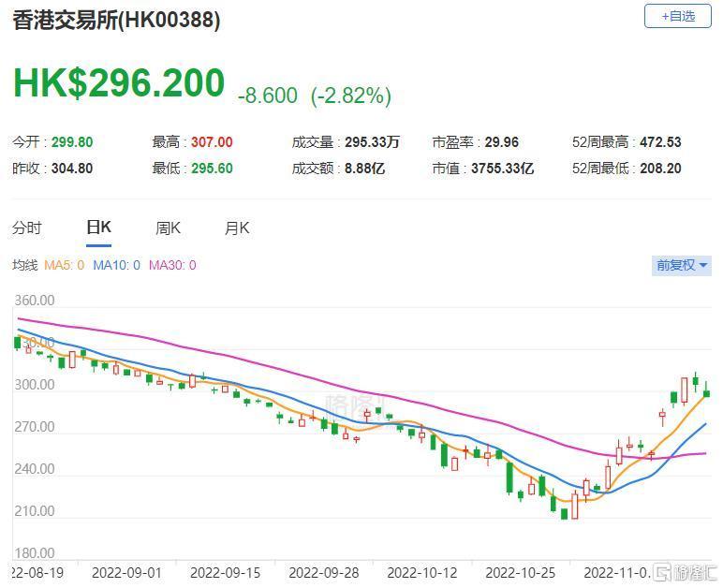
Task: Click the MA10 moving average label
Action: pyautogui.click(x=117, y=265)
